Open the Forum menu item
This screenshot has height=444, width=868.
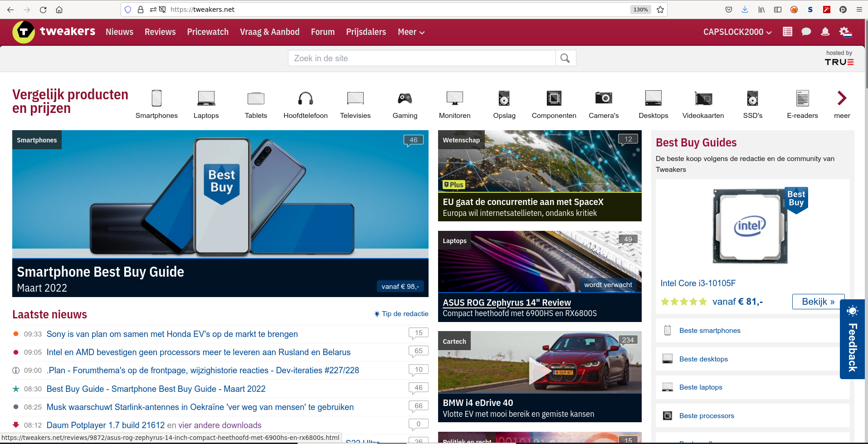tap(323, 32)
